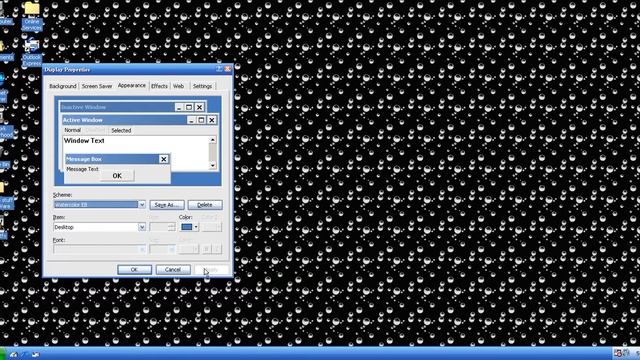Click the OK button in preview Message Box
640x360 pixels.
(x=117, y=176)
